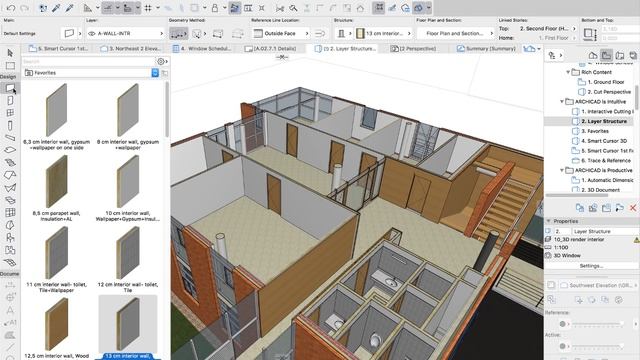Toggle the Grid Snap icon
The width and height of the screenshot is (640, 360).
[148, 8]
